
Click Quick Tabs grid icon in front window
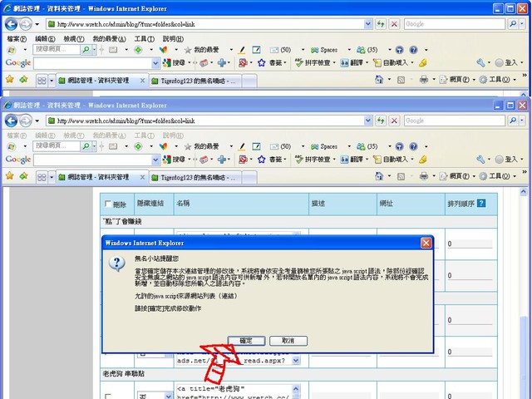(x=42, y=177)
